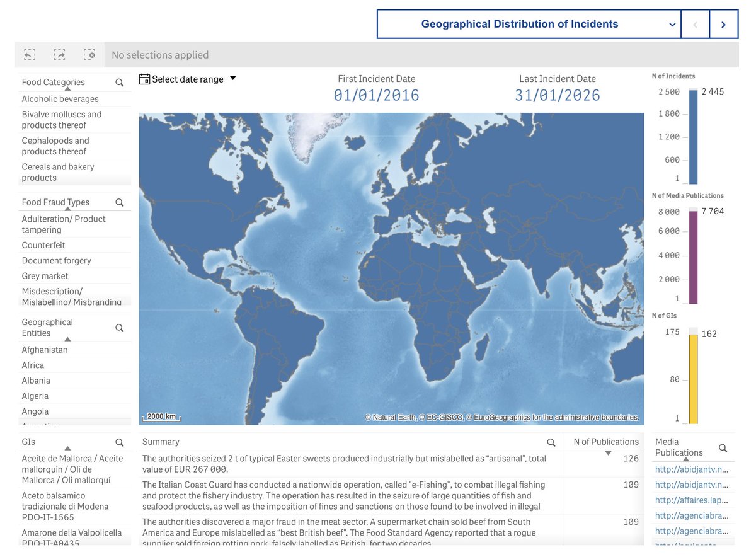Click blue N of Incidents gauge bar
The image size is (756, 557).
tap(693, 137)
